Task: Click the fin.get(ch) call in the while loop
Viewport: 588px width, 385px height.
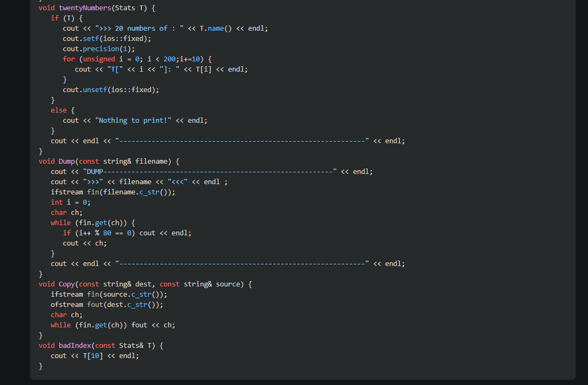Action: pyautogui.click(x=100, y=222)
